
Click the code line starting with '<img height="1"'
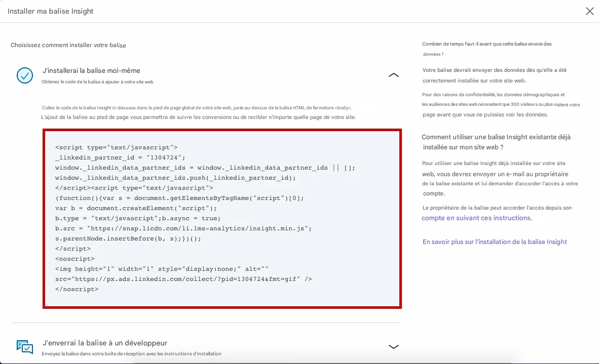(x=162, y=269)
